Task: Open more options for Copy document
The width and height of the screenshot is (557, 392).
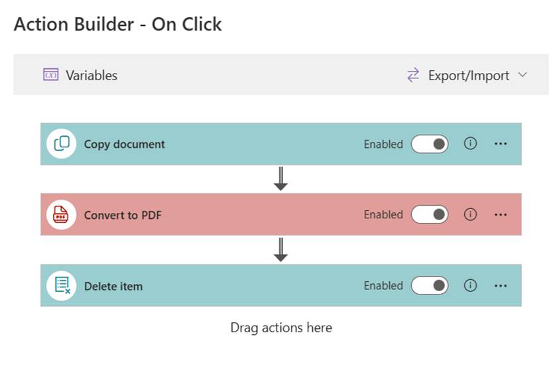Action: tap(501, 143)
